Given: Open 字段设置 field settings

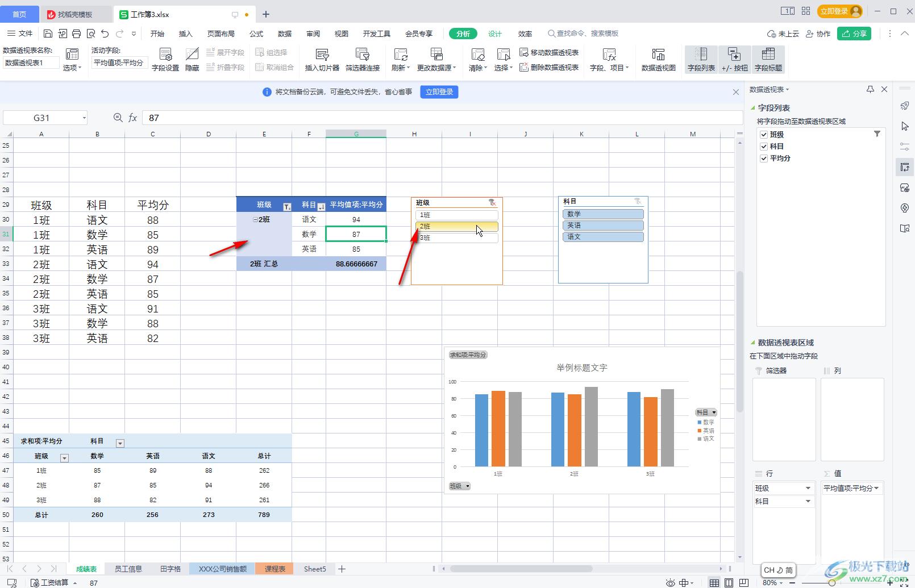Looking at the screenshot, I should pyautogui.click(x=165, y=60).
